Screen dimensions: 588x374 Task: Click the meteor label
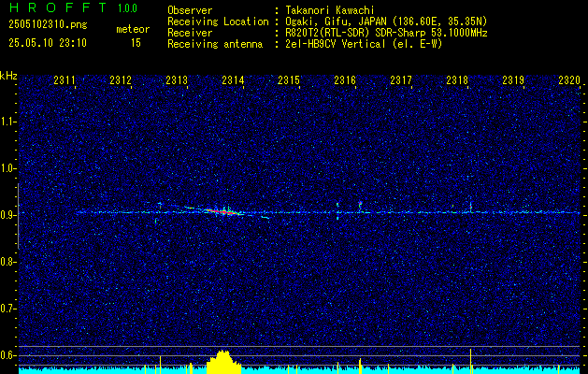(133, 29)
